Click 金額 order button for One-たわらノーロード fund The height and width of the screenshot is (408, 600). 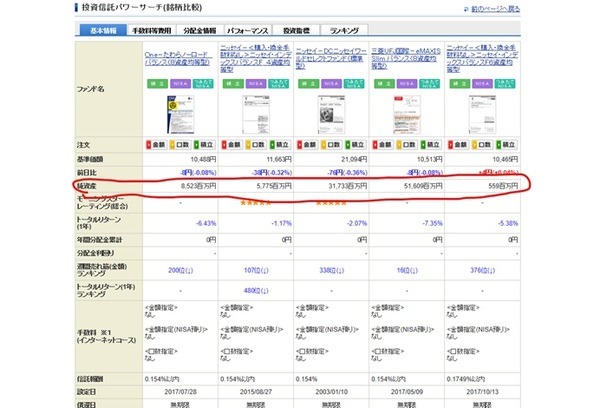click(x=157, y=145)
